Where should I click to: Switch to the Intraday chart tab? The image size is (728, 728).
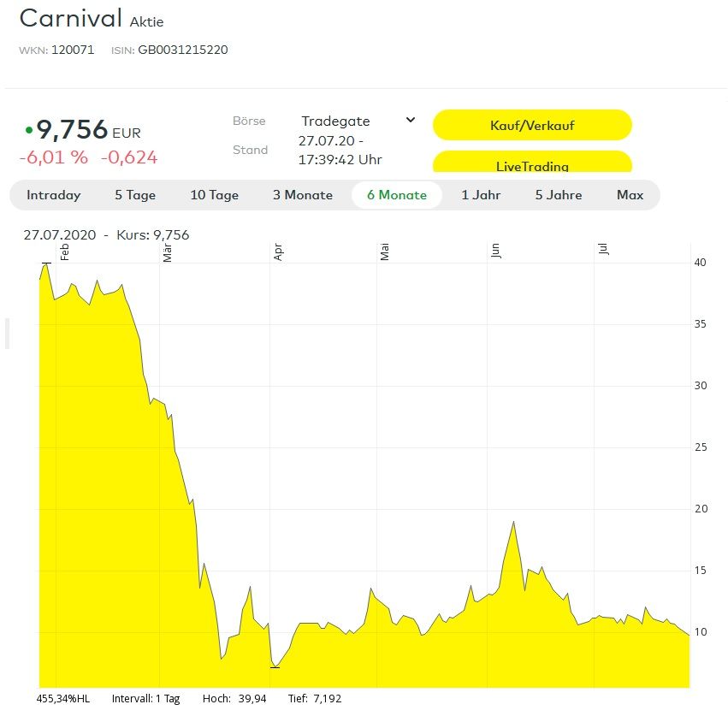point(53,195)
